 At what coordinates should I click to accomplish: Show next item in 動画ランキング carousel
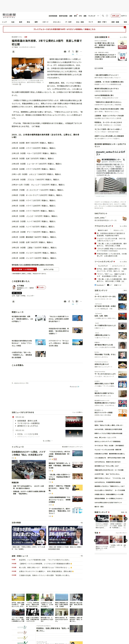(126, 519)
